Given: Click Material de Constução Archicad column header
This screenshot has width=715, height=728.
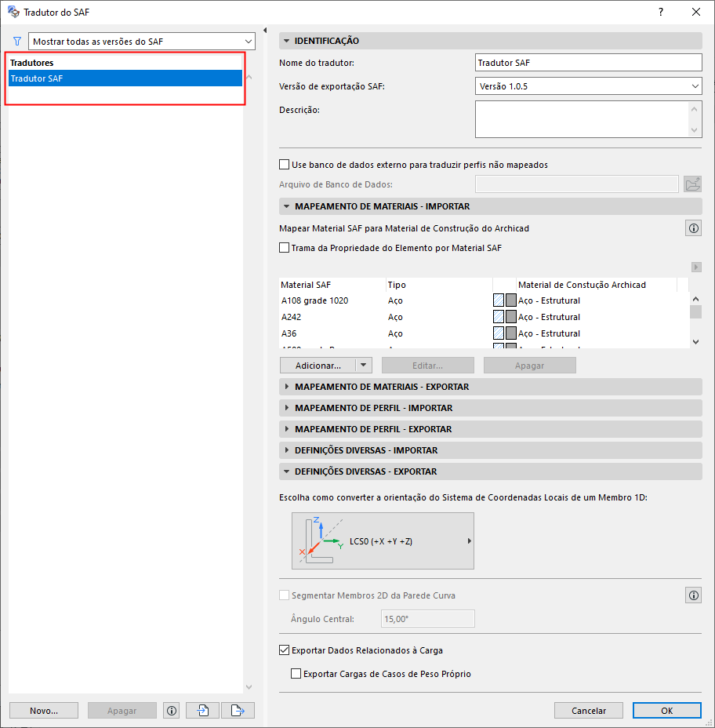Looking at the screenshot, I should pos(597,285).
